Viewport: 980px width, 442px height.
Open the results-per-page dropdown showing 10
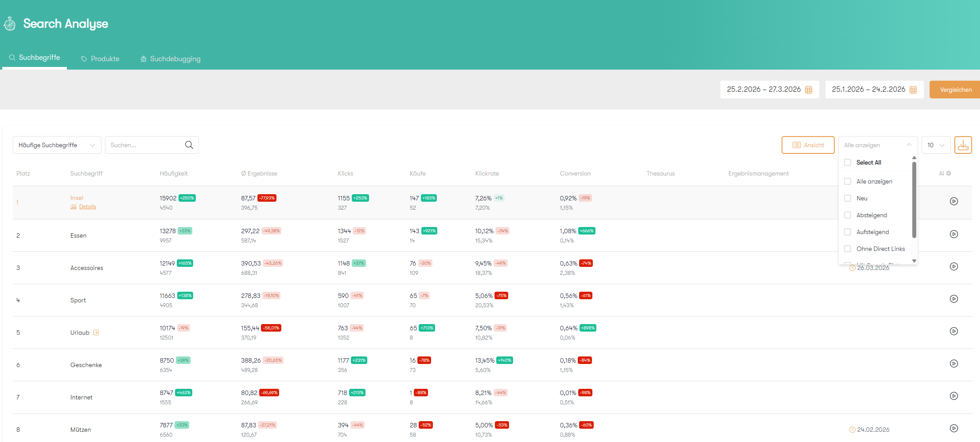[x=936, y=145]
